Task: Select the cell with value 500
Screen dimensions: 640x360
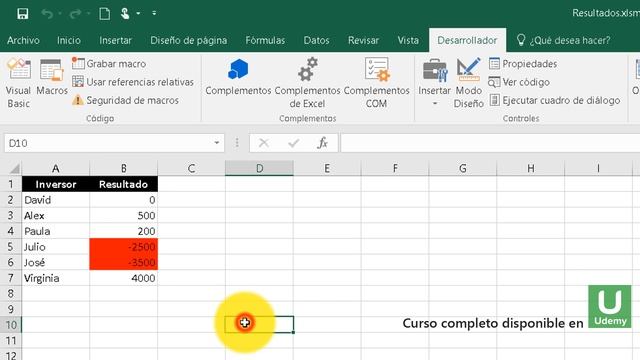Action: [124, 216]
